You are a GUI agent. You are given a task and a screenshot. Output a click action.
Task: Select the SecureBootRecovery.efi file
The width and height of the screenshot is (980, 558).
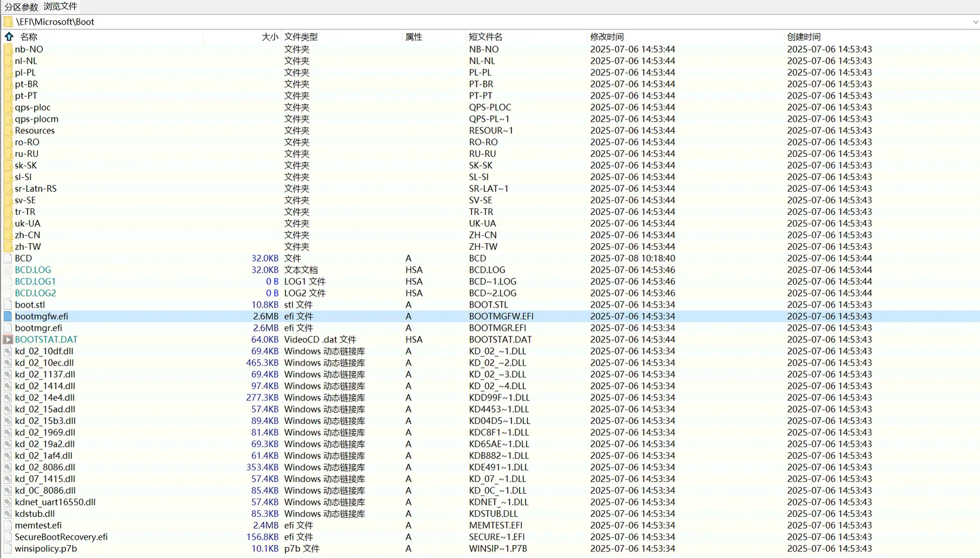coord(61,537)
